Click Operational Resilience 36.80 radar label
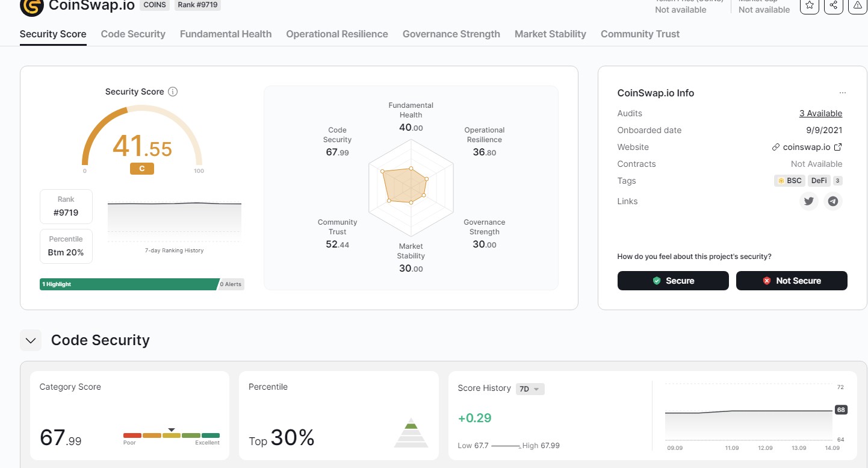Screen dimensions: 868x468 tap(485, 142)
